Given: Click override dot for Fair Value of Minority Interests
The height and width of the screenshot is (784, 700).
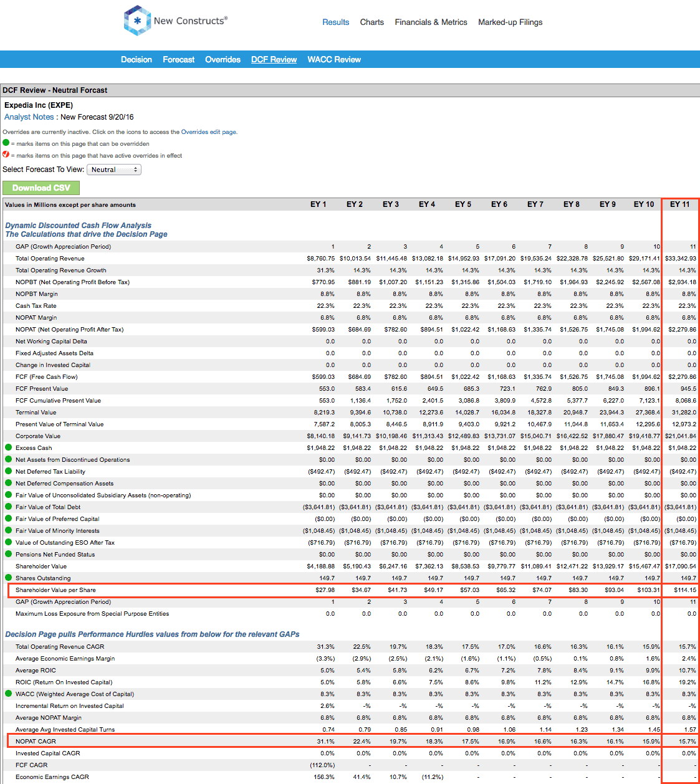Looking at the screenshot, I should (x=9, y=530).
